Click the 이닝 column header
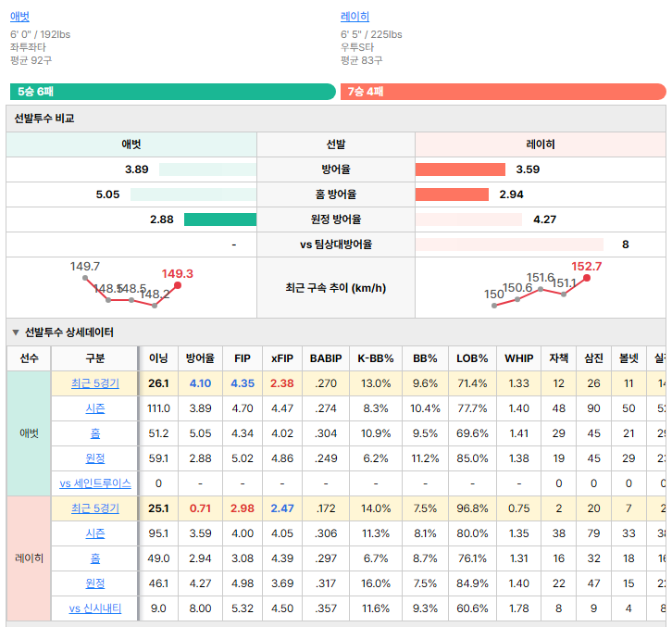The image size is (672, 627). pyautogui.click(x=158, y=358)
